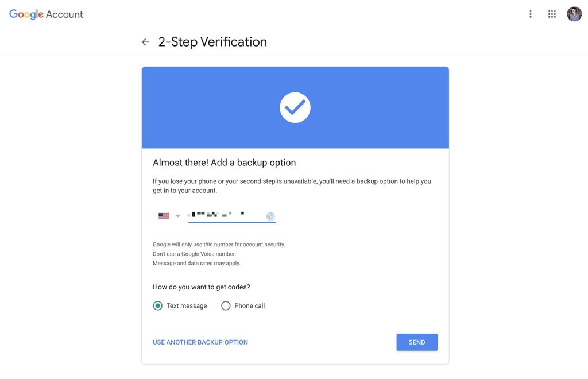Viewport: 588px width, 379px height.
Task: Focus the phone number input field
Action: pos(232,215)
